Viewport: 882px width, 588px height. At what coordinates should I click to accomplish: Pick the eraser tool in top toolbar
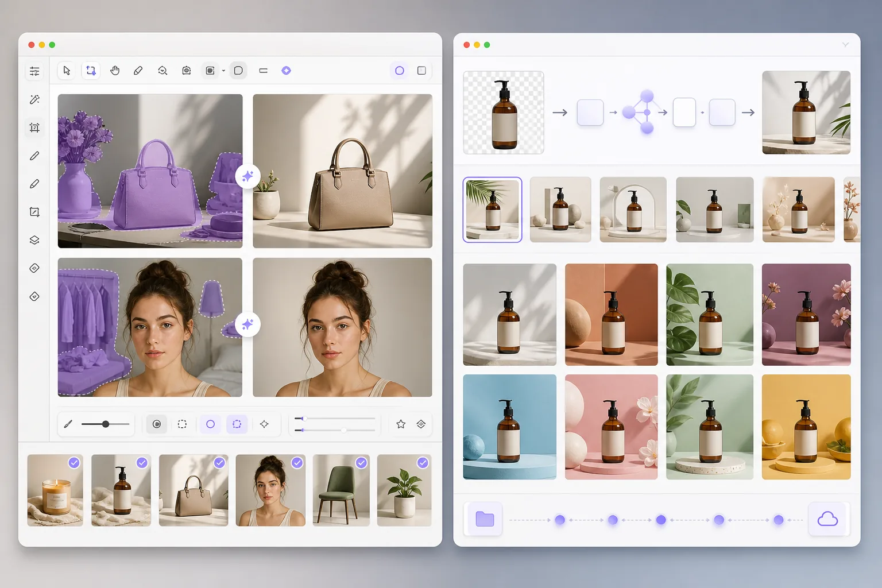coord(138,71)
